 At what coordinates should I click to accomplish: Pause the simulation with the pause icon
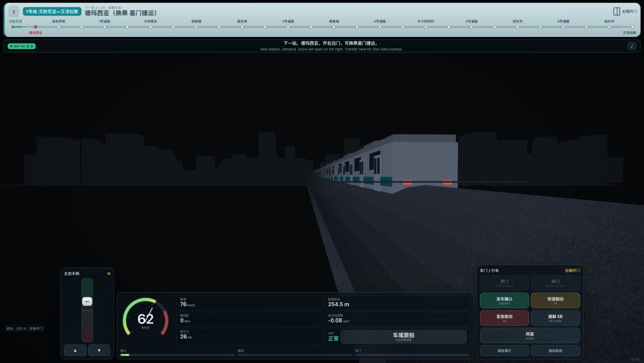coord(14,11)
